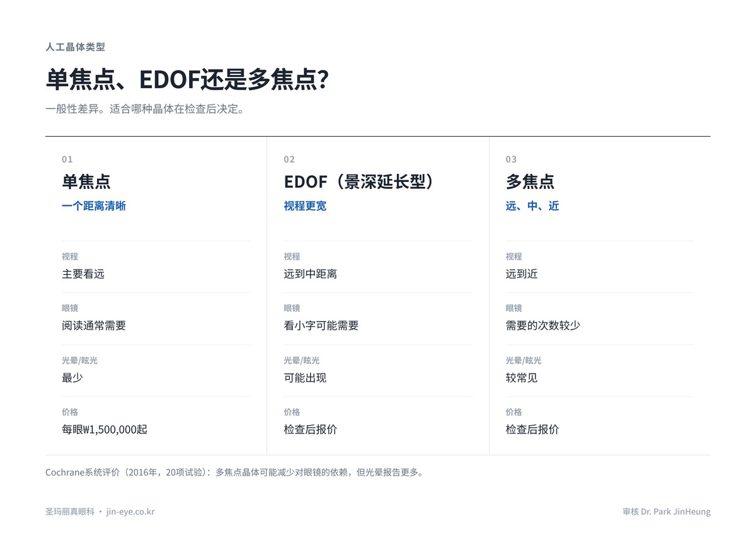Click the halo value 较常见

tap(522, 378)
